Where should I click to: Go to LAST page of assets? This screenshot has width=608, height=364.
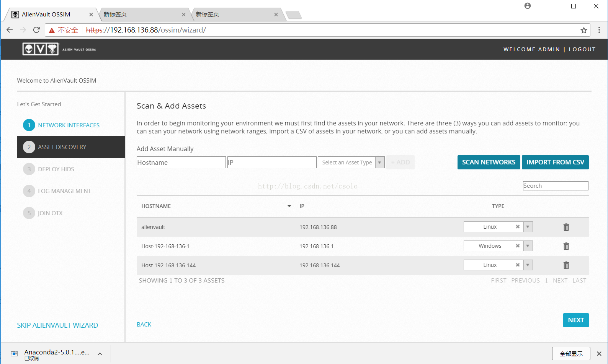click(x=579, y=281)
